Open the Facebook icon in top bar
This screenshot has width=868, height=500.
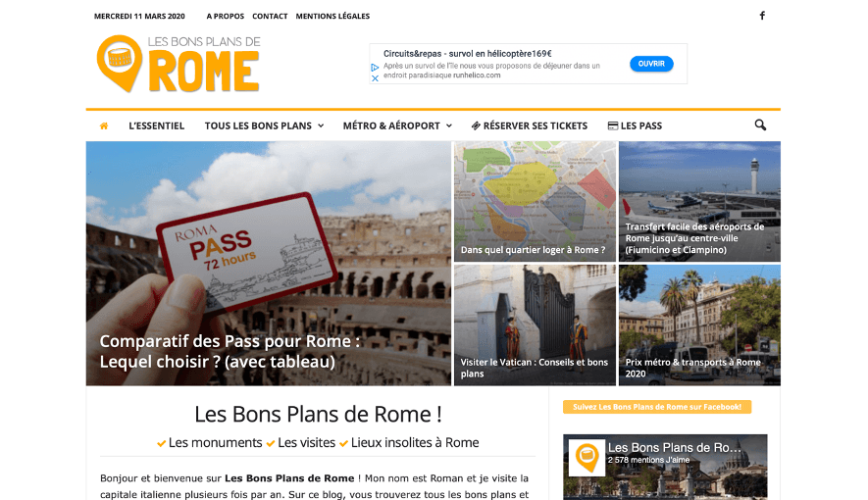(x=762, y=16)
